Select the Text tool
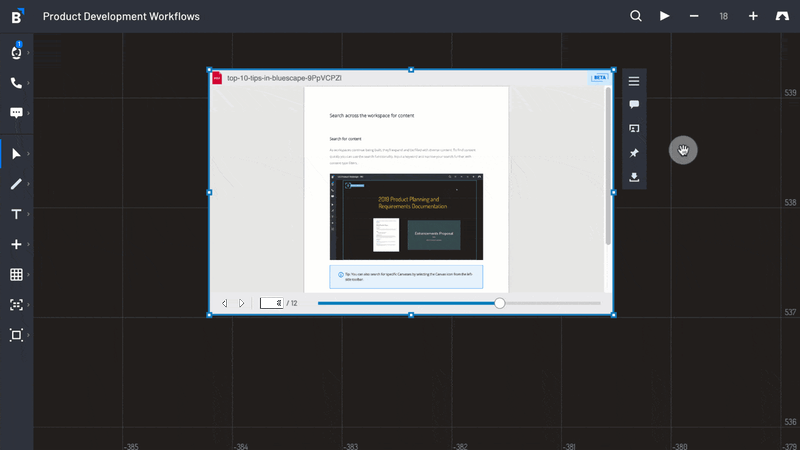Image resolution: width=800 pixels, height=450 pixels. (16, 214)
